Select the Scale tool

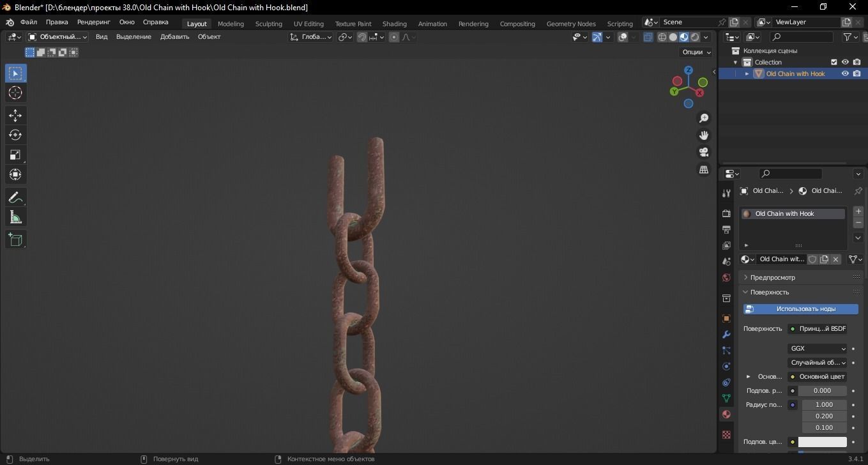[x=15, y=155]
